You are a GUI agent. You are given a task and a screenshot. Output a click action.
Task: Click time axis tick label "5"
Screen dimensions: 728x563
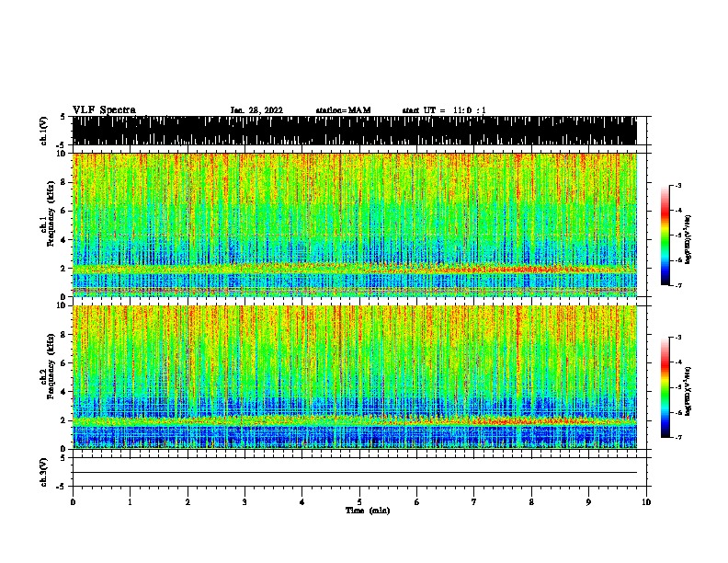point(359,501)
